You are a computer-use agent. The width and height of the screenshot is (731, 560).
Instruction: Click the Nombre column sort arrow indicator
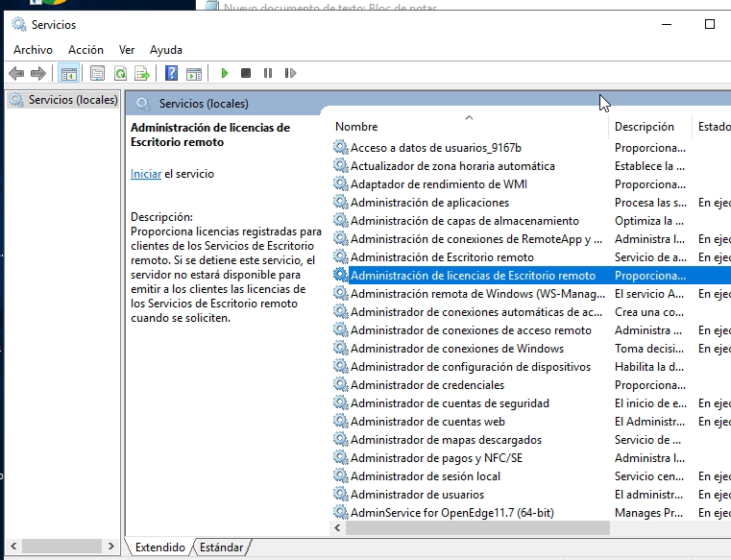(x=470, y=117)
